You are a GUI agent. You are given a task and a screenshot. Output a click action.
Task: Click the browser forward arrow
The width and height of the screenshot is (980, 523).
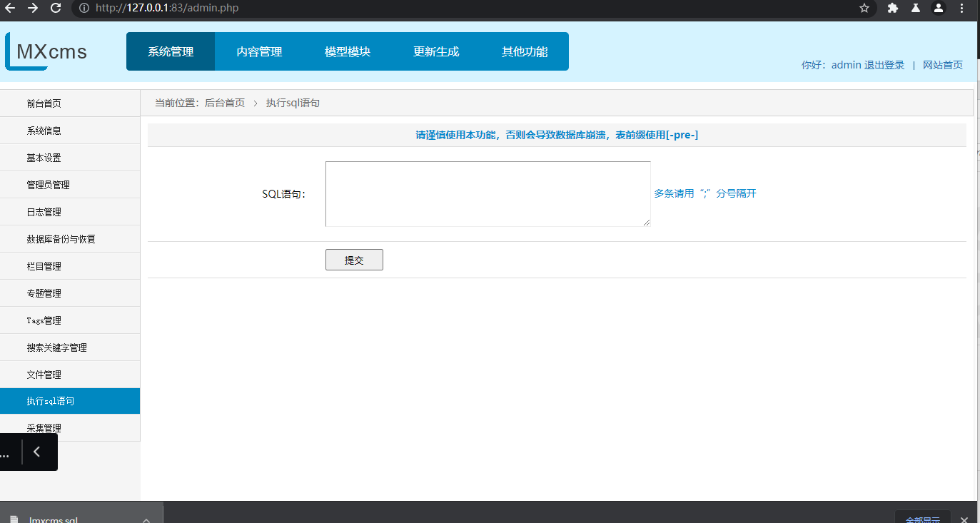coord(33,8)
